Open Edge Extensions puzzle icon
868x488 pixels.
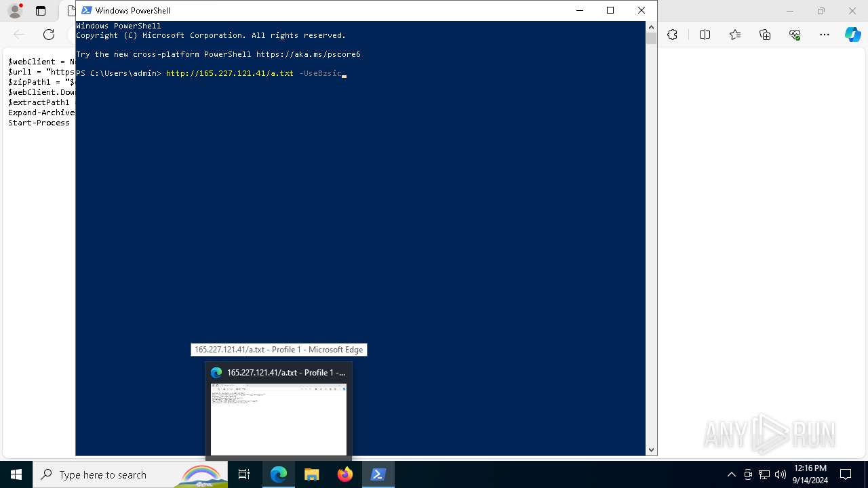(672, 35)
